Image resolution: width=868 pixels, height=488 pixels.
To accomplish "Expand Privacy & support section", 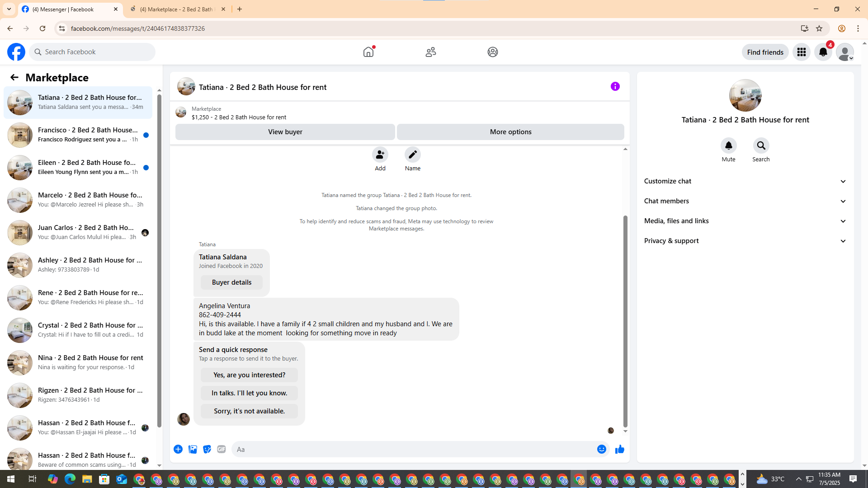I will (x=745, y=241).
